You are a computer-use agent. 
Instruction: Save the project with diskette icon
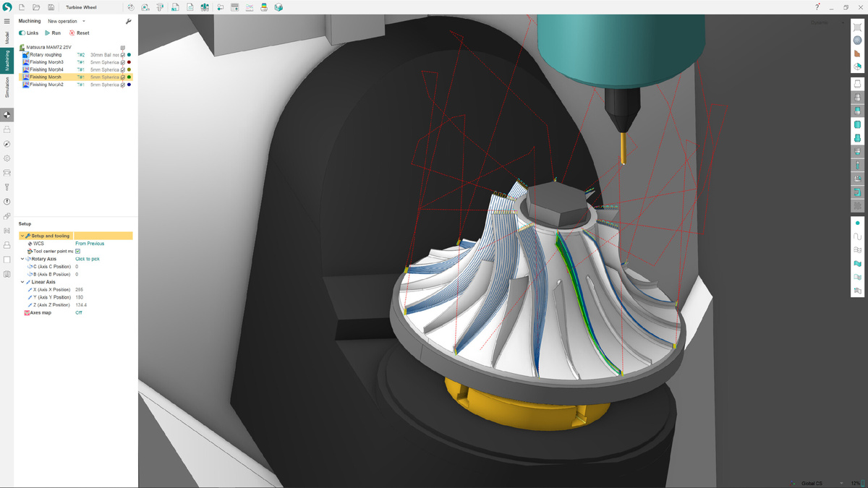coord(51,7)
